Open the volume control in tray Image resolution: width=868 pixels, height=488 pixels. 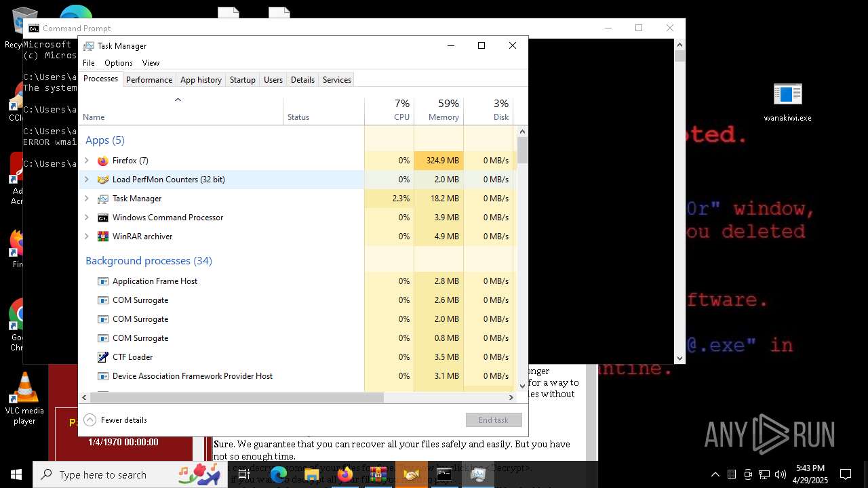(x=781, y=474)
